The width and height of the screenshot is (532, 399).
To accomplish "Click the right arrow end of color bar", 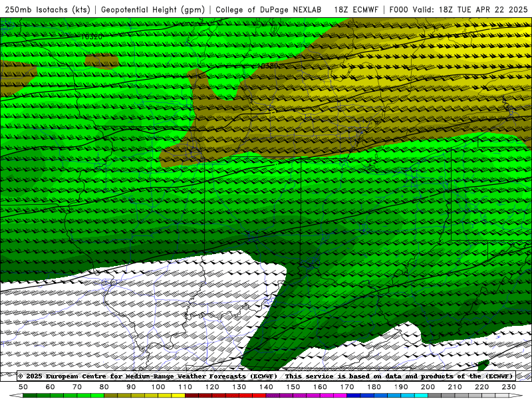I will coord(516,396).
